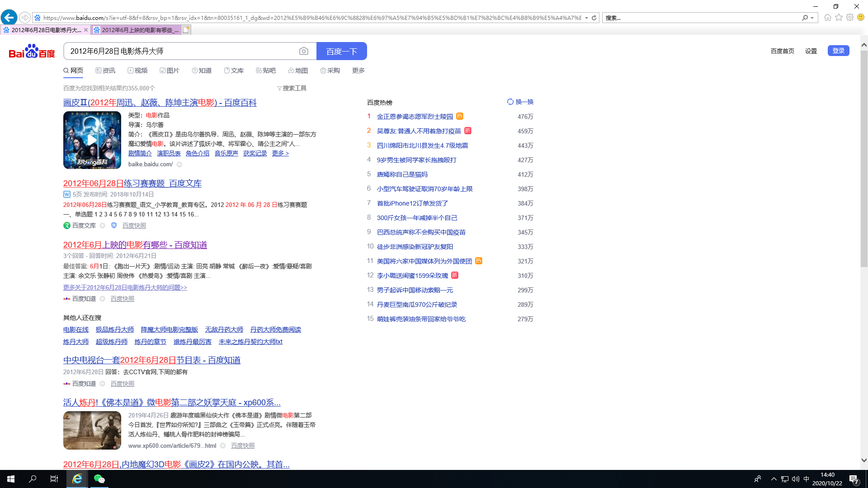Viewport: 868px width, 488px height.
Task: Expand 搜索工具 filter options
Action: click(292, 88)
